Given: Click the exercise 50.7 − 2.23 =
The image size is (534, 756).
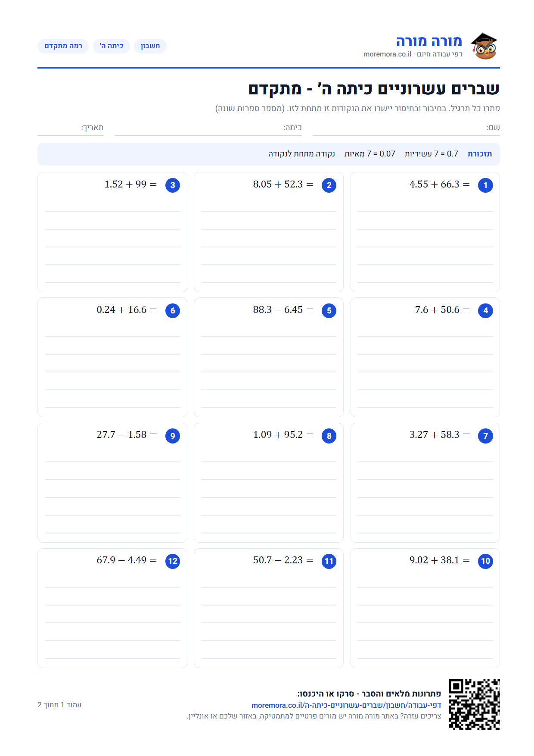Looking at the screenshot, I should 283,560.
